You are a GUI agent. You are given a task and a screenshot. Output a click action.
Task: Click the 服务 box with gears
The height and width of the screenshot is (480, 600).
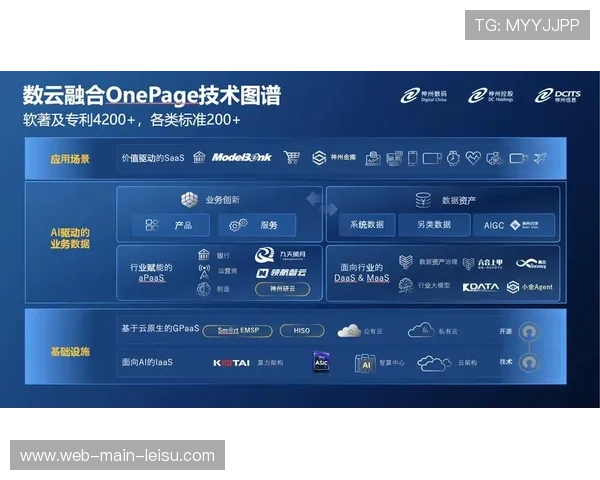tap(257, 225)
